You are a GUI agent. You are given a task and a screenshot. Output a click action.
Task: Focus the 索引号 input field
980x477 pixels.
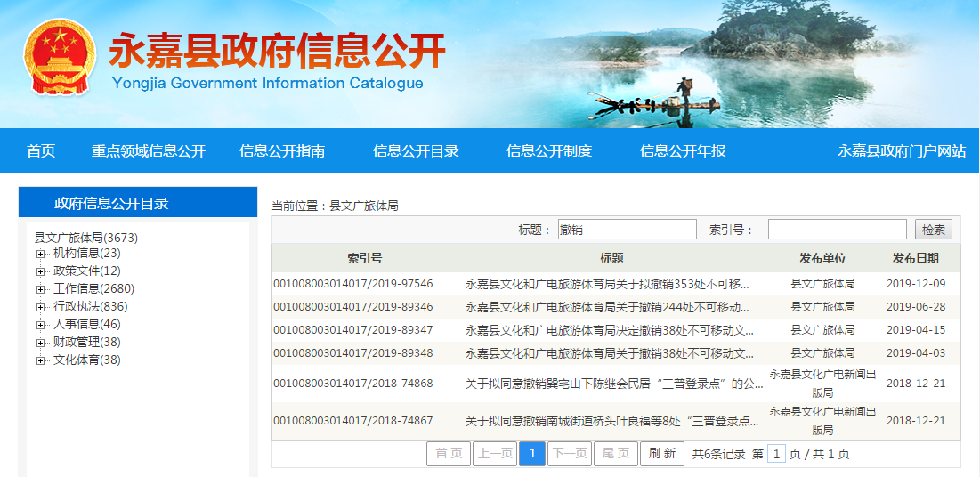[x=837, y=230]
